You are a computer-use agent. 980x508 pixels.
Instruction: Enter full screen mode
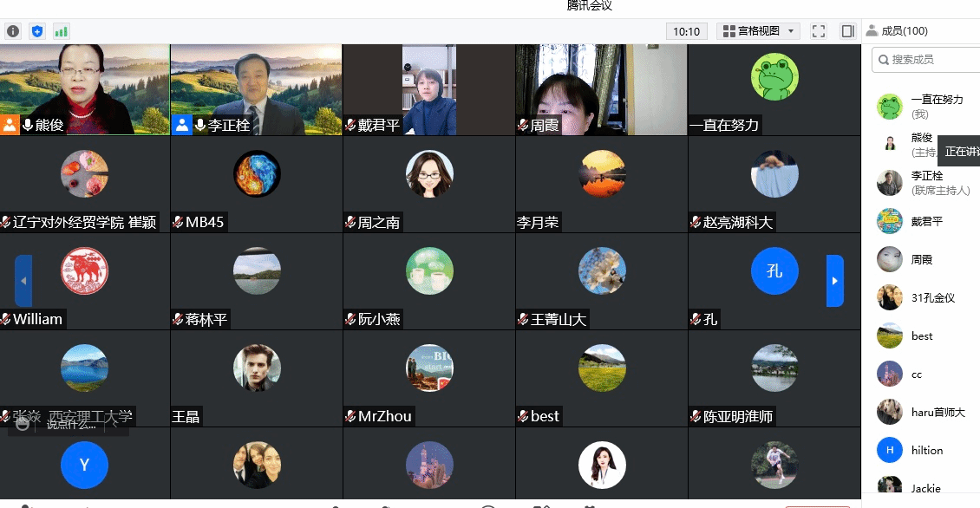click(x=819, y=31)
